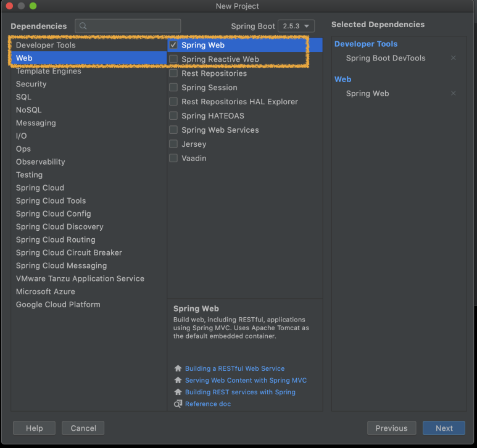Toggle the Spring Web Services checkbox

[x=173, y=130]
